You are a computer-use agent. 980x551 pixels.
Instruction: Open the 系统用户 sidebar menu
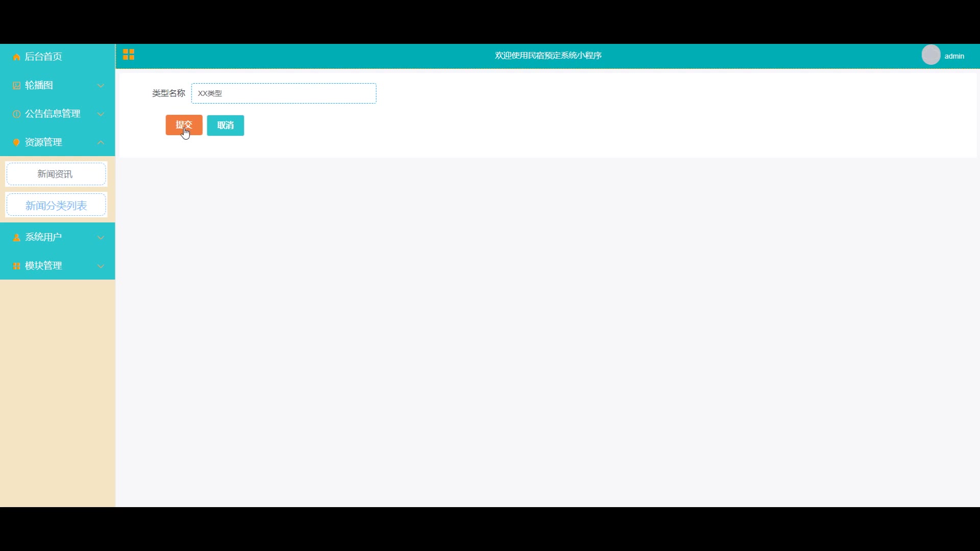pos(57,237)
